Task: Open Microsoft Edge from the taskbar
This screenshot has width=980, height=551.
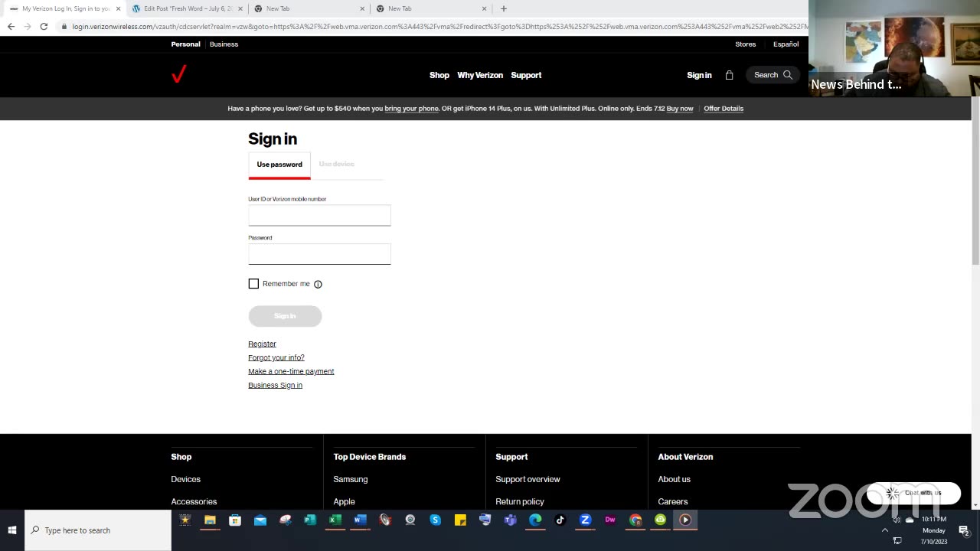Action: click(535, 520)
